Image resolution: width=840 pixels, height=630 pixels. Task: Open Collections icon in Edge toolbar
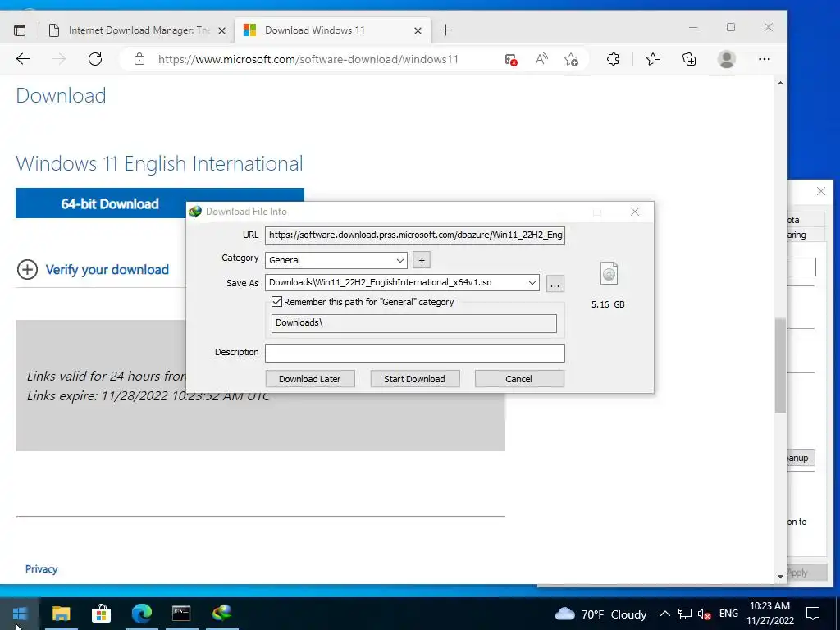point(689,59)
